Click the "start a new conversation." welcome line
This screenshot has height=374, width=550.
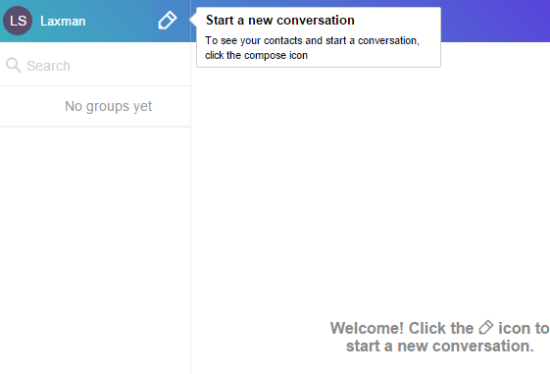click(440, 346)
